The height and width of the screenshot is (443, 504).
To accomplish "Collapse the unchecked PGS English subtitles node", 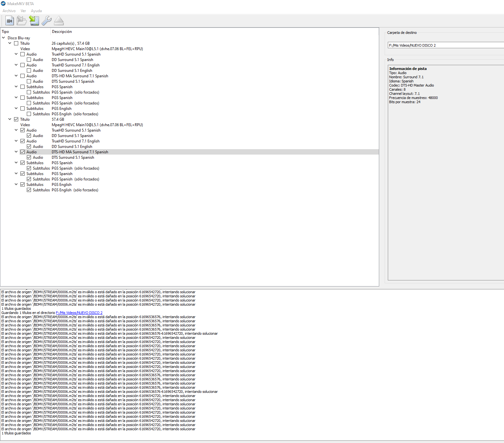I will [16, 108].
